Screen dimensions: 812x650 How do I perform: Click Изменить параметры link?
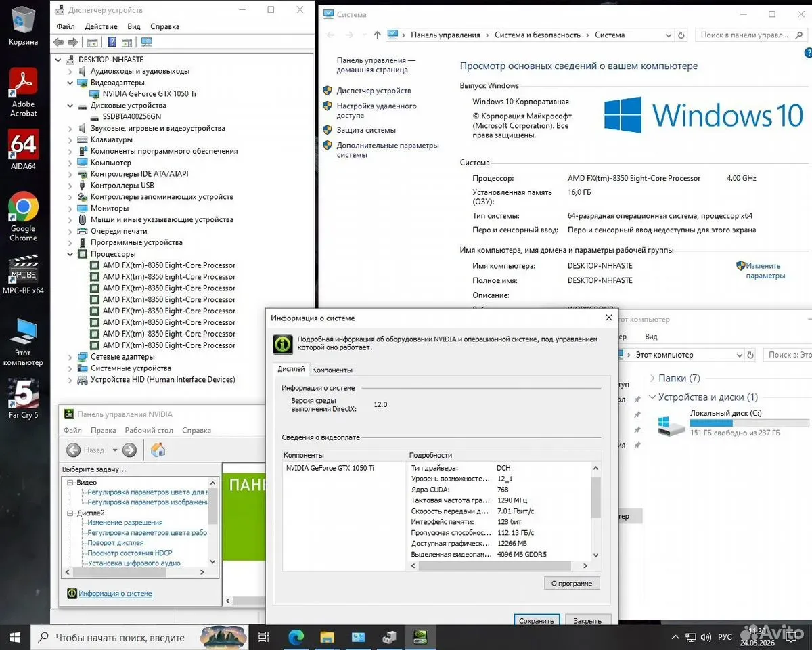[x=765, y=271]
